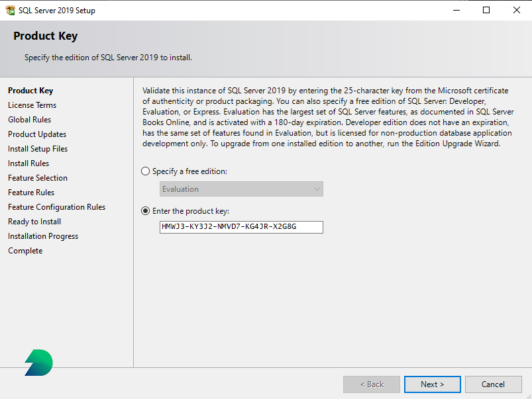Select Feature Selection step in sidebar
This screenshot has height=399, width=532.
(x=38, y=178)
